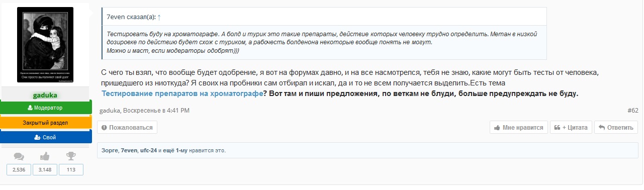Open the Тестирование препаратов на хроматографе thread link
The height and width of the screenshot is (190, 644).
tap(182, 93)
